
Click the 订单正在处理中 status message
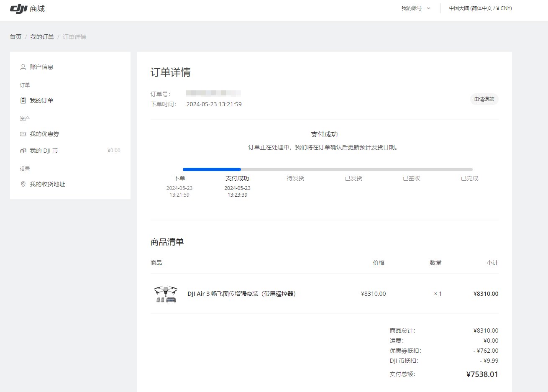tap(324, 147)
